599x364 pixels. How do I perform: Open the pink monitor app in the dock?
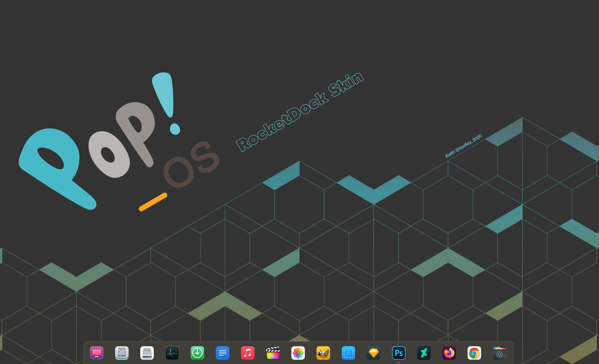97,353
